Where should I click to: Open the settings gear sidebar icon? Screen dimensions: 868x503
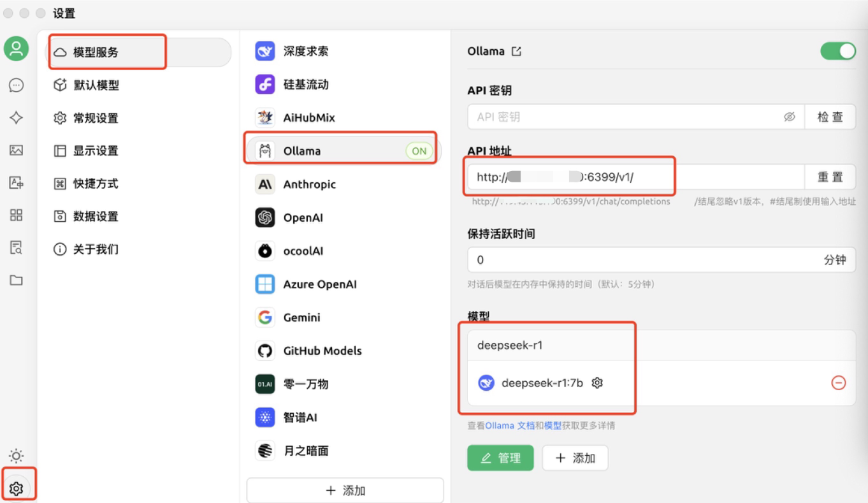click(17, 488)
